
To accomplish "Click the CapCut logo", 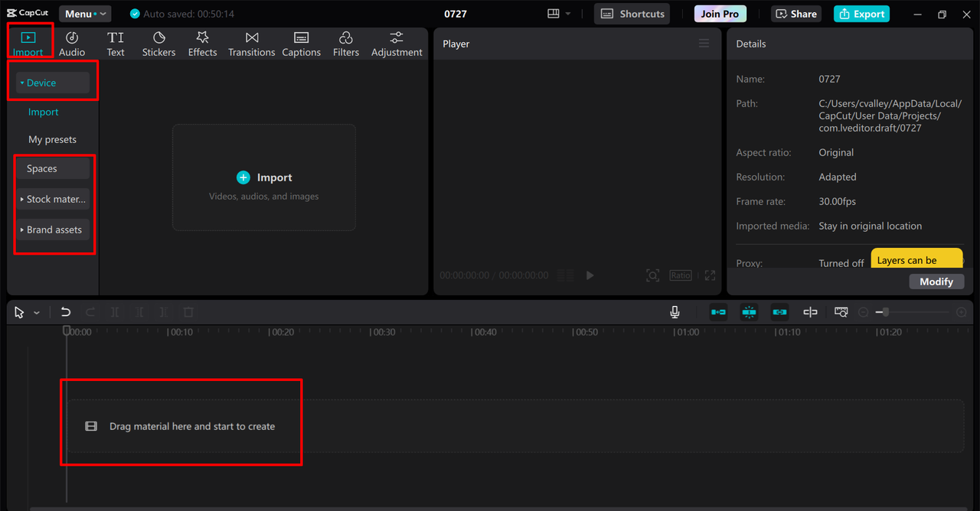I will [x=28, y=13].
